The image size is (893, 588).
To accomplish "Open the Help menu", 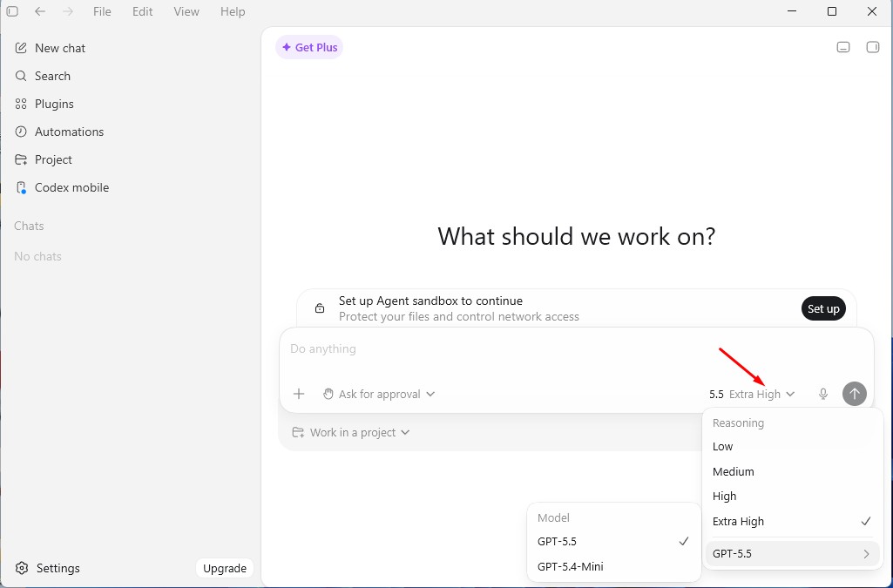I will click(x=233, y=11).
